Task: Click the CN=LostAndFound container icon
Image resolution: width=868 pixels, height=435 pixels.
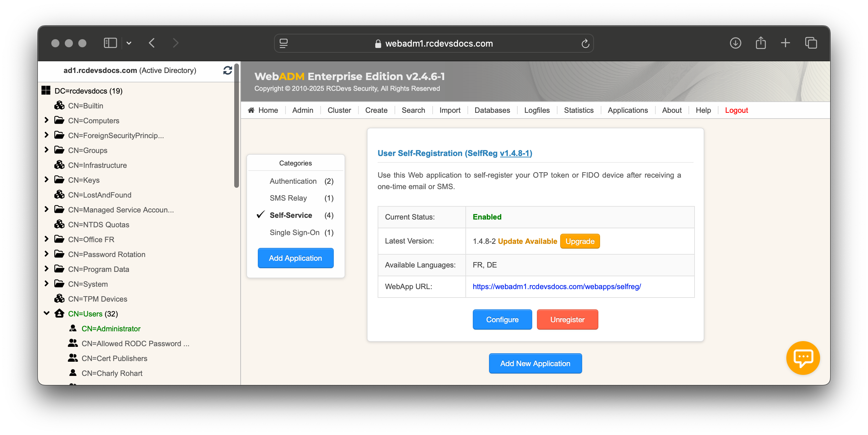Action: coord(59,195)
